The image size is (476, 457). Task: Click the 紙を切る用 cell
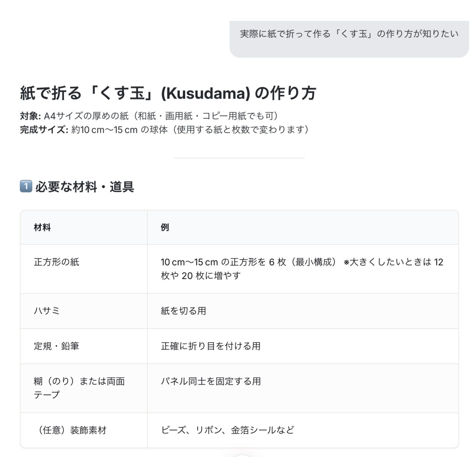pyautogui.click(x=183, y=311)
